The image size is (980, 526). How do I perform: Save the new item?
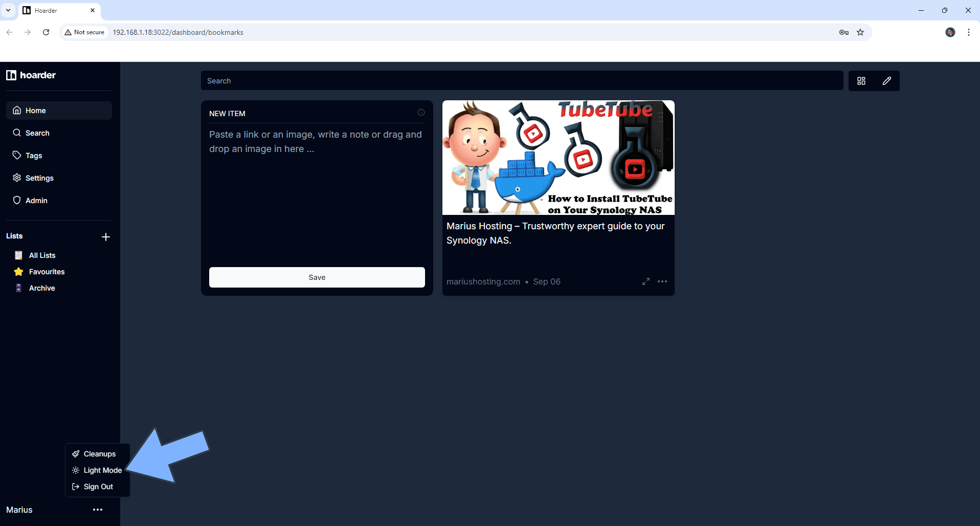[317, 277]
